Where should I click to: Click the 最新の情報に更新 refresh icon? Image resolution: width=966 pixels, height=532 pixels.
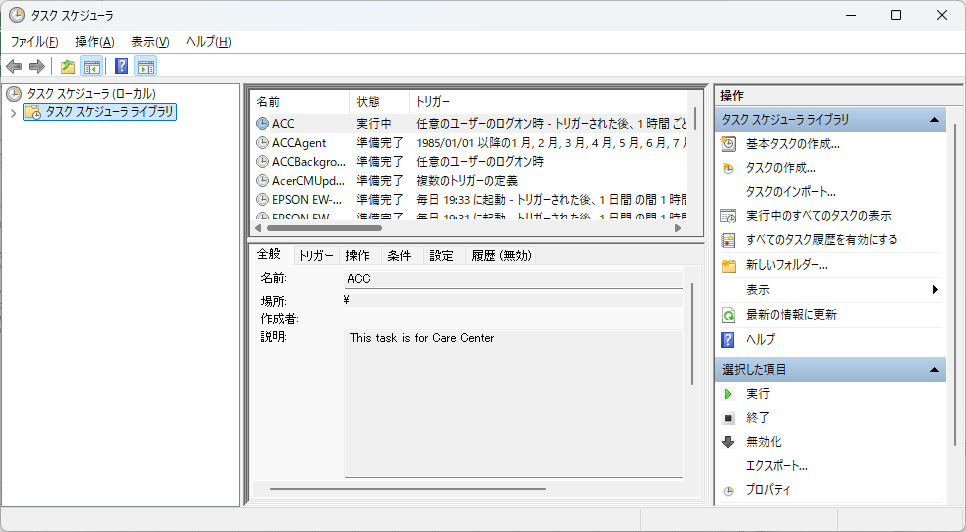pos(728,315)
